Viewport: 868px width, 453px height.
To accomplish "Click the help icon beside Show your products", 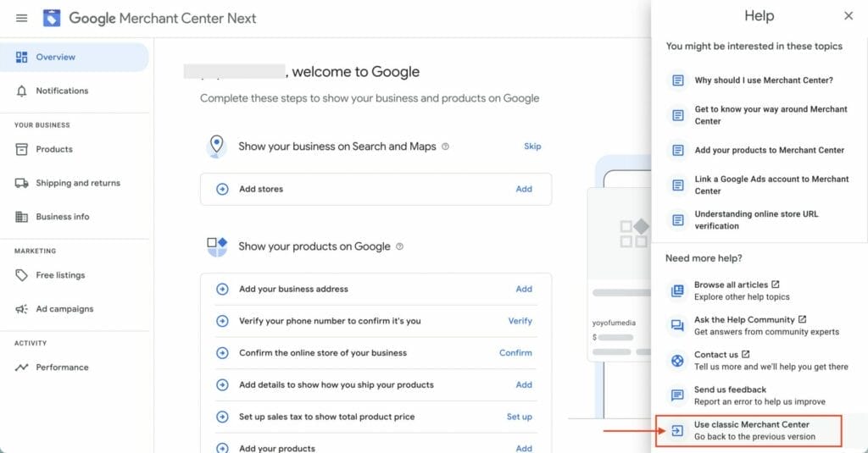I will point(400,247).
